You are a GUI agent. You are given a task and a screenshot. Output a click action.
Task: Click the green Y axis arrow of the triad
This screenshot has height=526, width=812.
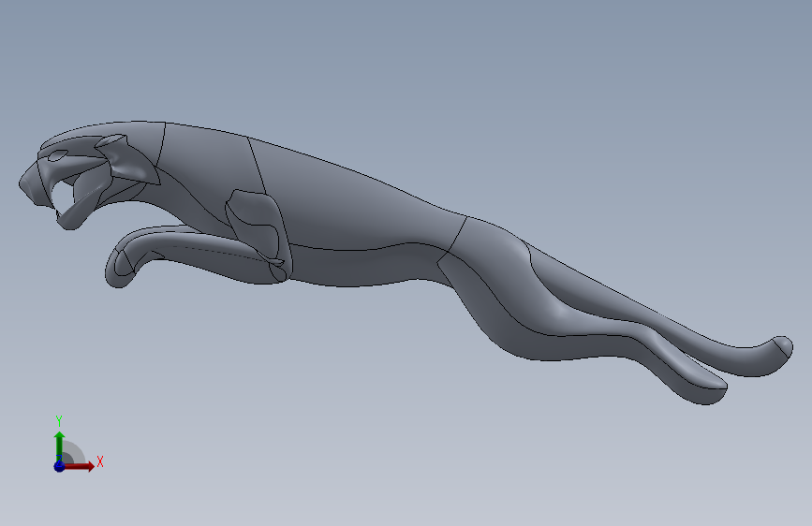tap(60, 446)
